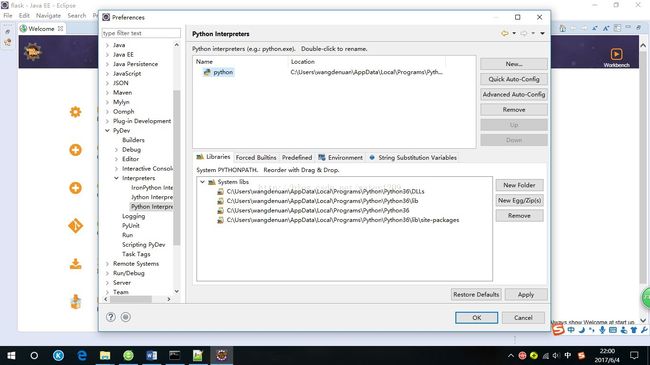This screenshot has height=365, width=650.
Task: Click the green round app icon in taskbar
Action: point(129,355)
